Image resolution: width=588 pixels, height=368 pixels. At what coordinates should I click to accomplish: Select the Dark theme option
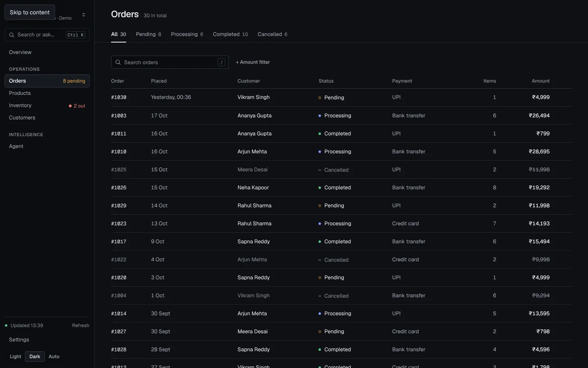coord(35,357)
